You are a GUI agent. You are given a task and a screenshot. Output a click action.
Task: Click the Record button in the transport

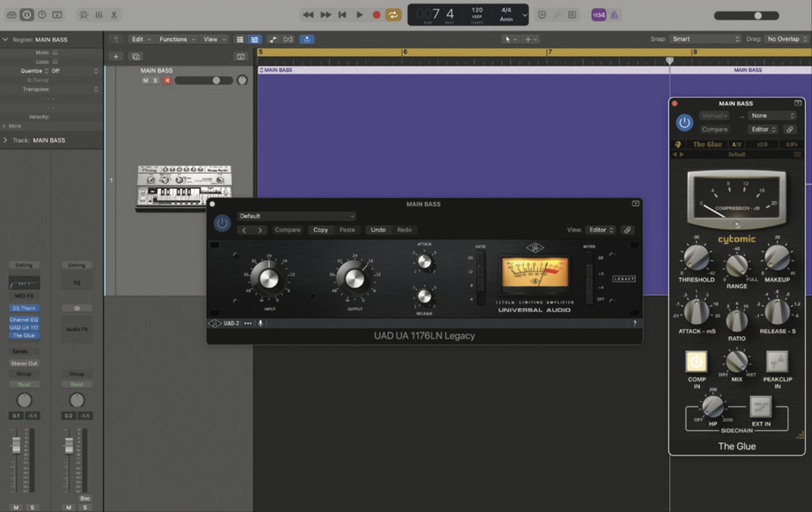(377, 14)
